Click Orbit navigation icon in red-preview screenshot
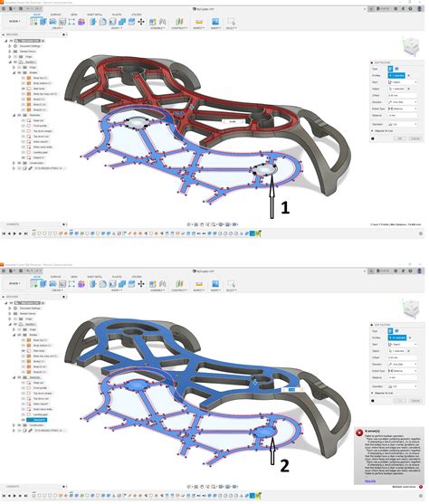The width and height of the screenshot is (429, 504). [189, 224]
